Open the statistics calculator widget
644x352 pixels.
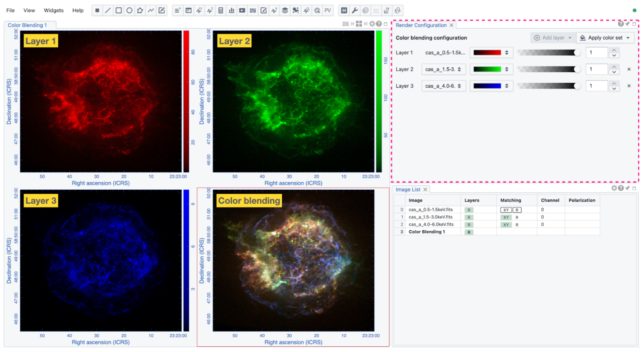point(221,10)
